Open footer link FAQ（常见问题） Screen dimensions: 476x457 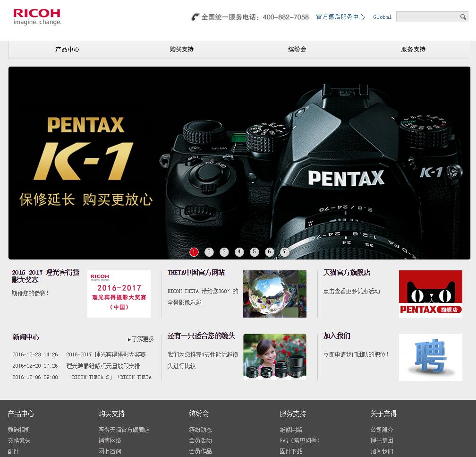click(x=300, y=440)
